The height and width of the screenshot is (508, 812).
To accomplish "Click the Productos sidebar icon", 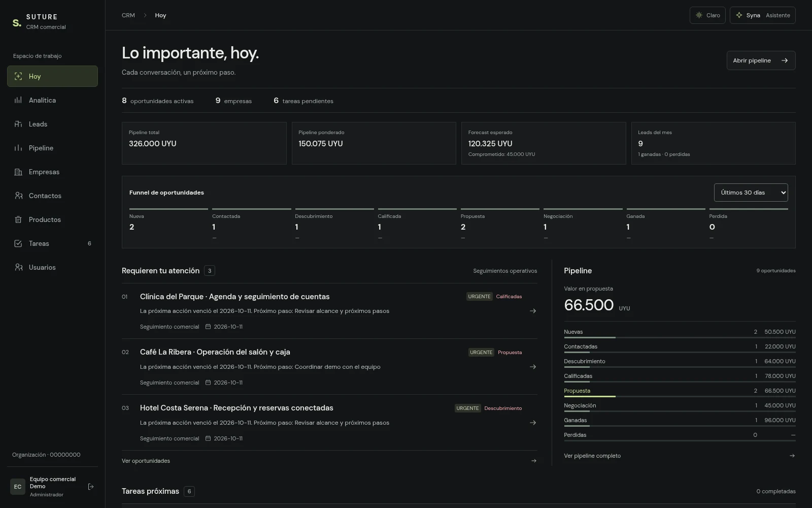I will click(x=18, y=219).
